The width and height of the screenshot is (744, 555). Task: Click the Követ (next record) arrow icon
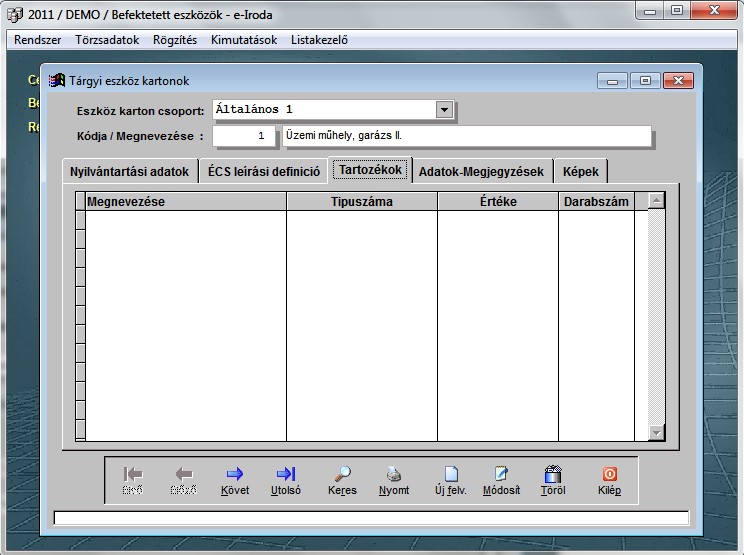click(x=235, y=475)
